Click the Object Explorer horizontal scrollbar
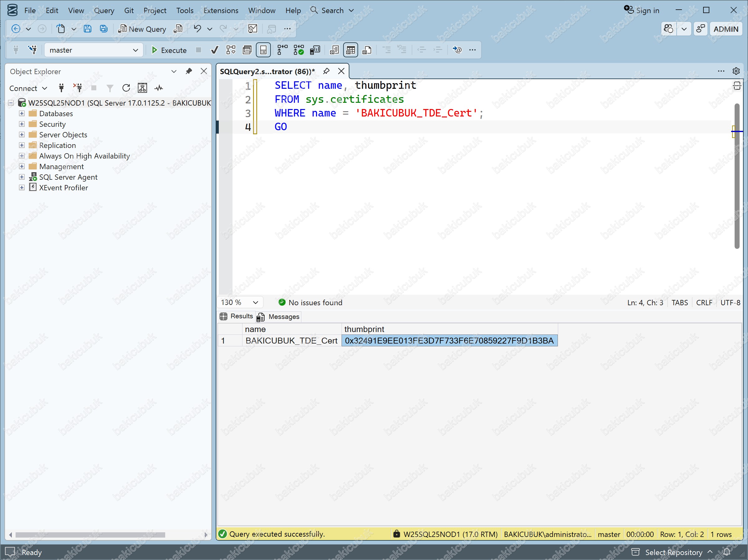Viewport: 748px width, 560px height. click(90, 535)
